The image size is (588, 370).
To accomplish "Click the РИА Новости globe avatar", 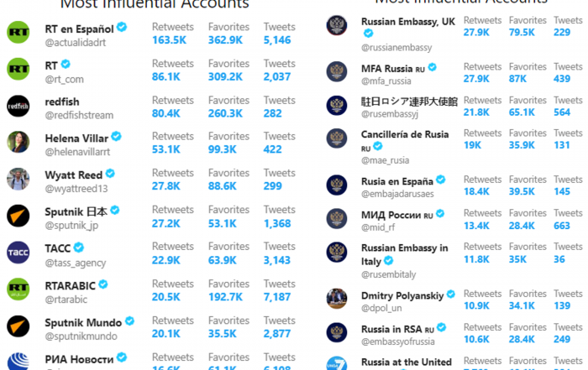I will click(18, 361).
